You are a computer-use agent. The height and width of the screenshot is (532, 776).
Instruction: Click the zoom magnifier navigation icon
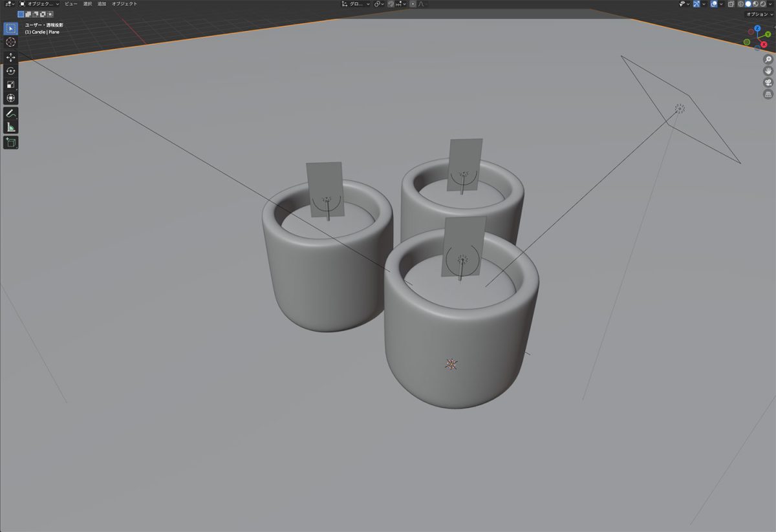point(768,59)
